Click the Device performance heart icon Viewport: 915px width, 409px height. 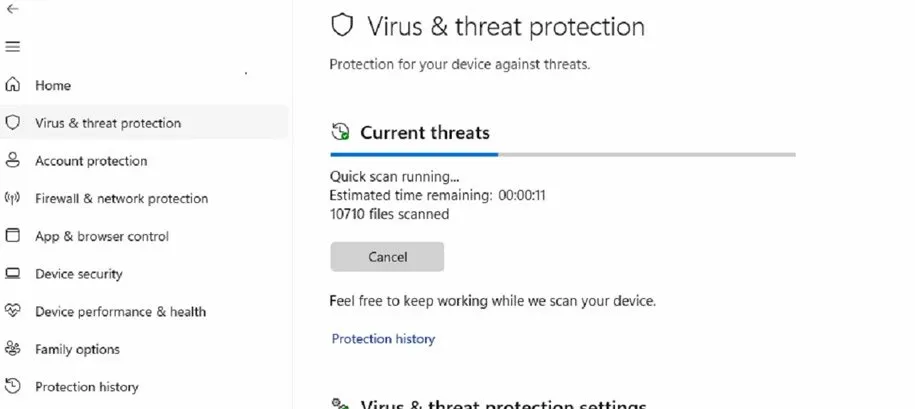pos(13,311)
